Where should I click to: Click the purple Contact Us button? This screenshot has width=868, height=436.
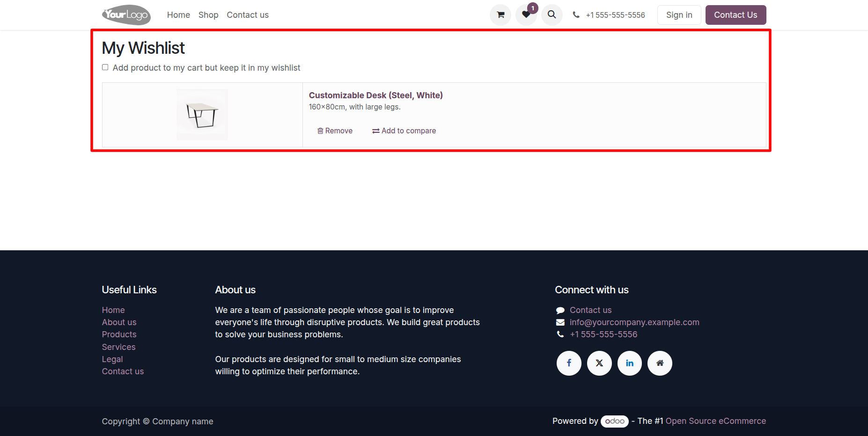tap(736, 15)
